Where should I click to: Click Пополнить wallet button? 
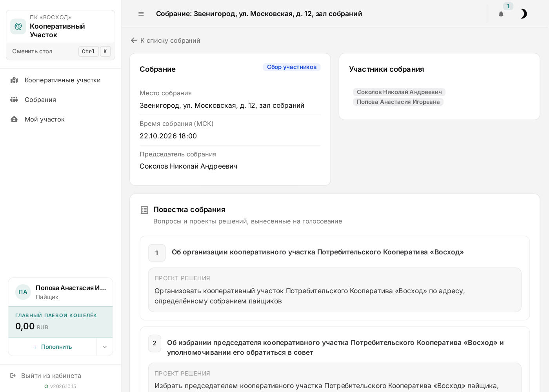point(52,347)
